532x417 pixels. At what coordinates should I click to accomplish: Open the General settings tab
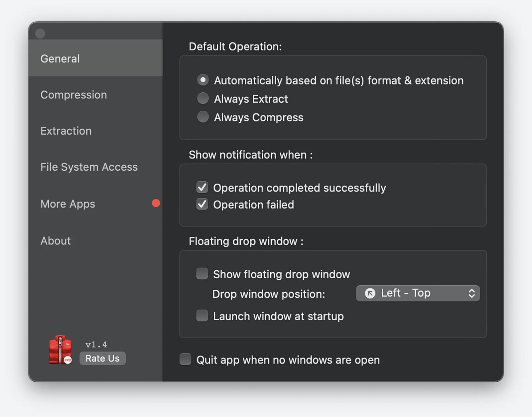[96, 58]
